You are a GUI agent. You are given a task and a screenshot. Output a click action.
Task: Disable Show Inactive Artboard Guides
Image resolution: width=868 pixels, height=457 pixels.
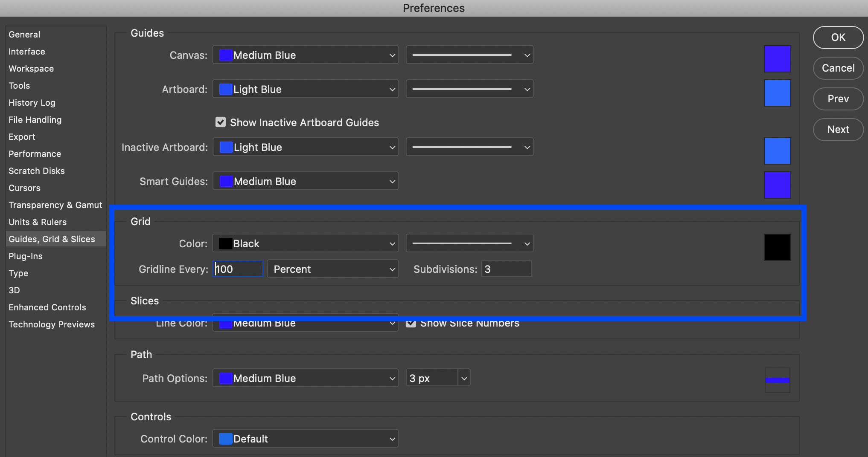[x=220, y=122]
